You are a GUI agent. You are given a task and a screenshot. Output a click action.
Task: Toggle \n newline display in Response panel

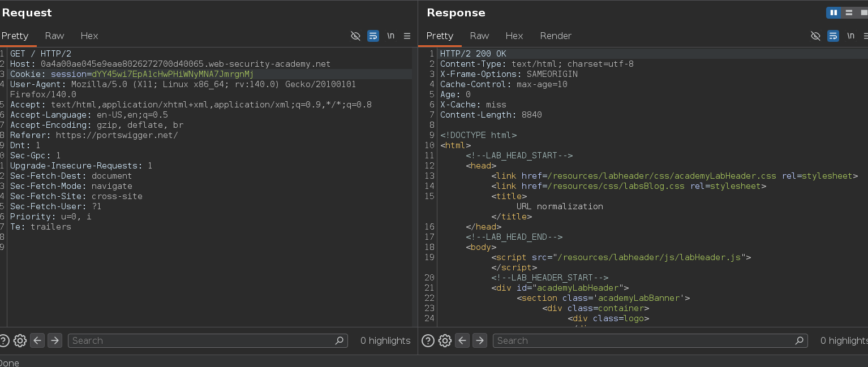(x=850, y=36)
